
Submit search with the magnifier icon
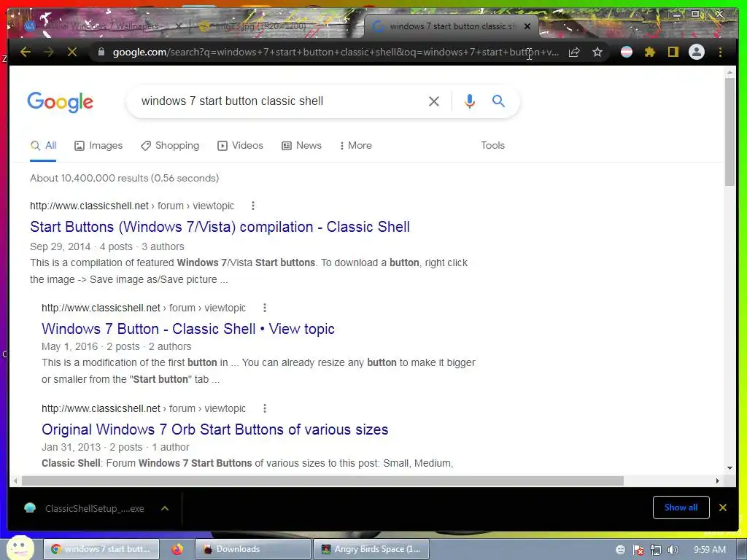pyautogui.click(x=498, y=101)
